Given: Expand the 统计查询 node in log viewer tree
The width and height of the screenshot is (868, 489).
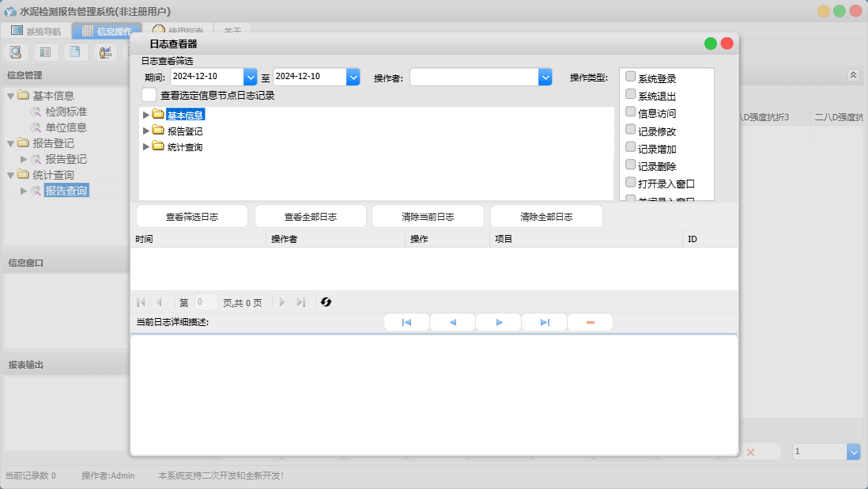Looking at the screenshot, I should (145, 146).
